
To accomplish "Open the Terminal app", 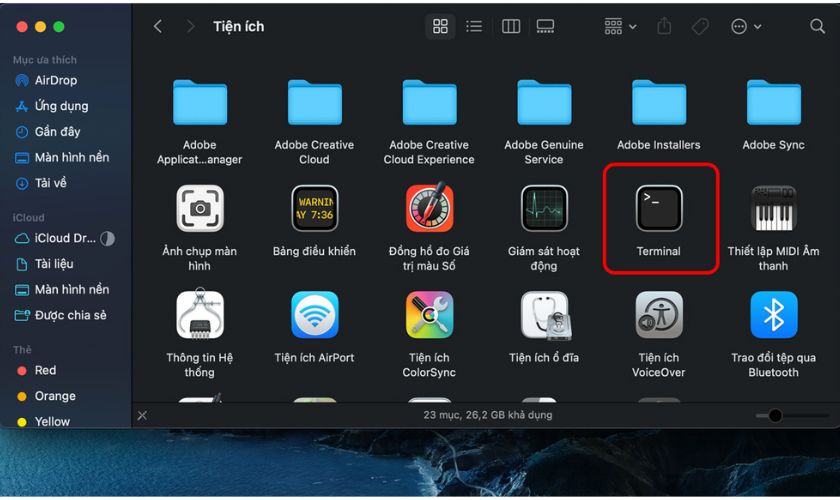I will click(x=659, y=209).
